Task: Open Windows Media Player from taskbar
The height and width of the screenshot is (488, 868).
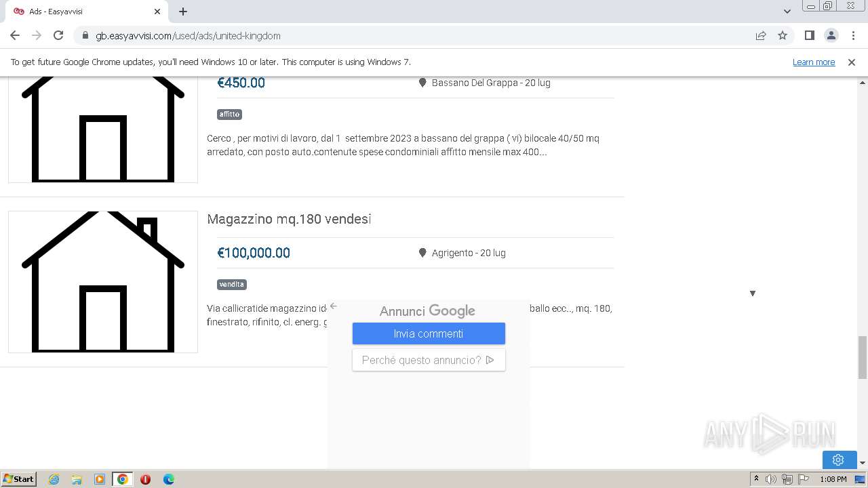Action: tap(100, 479)
